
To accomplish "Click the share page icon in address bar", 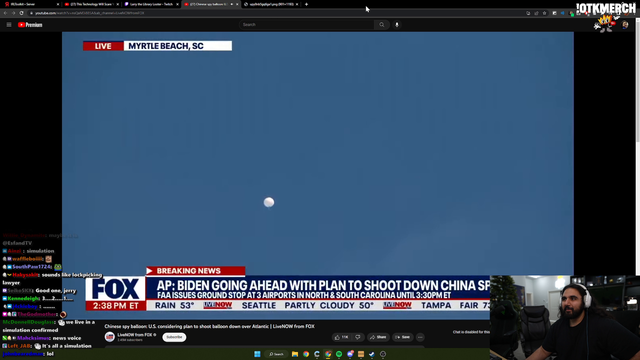I will (x=536, y=13).
